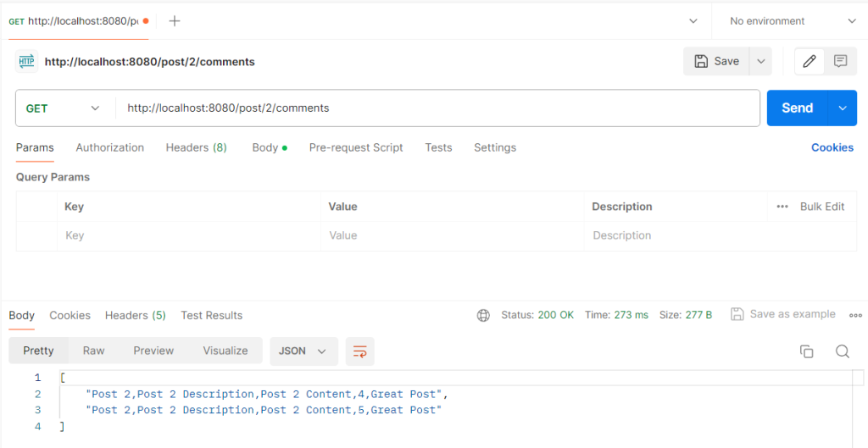Click the globe network icon near Status

pyautogui.click(x=483, y=315)
